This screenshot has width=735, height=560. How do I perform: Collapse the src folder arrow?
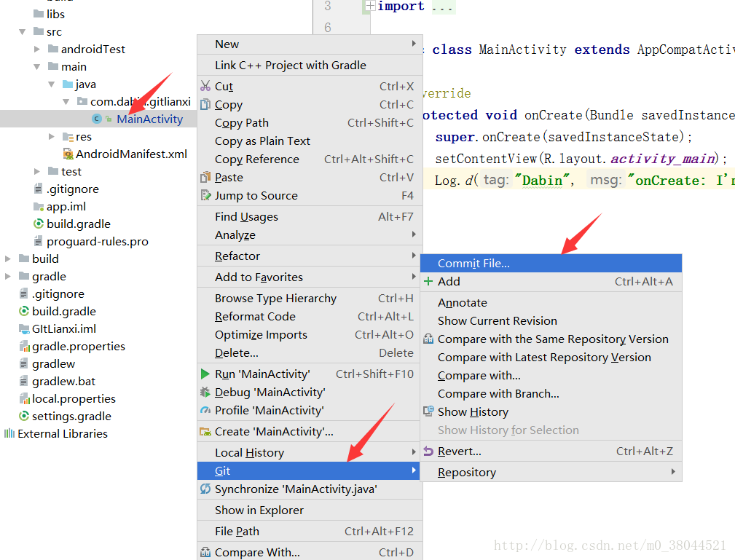22,32
